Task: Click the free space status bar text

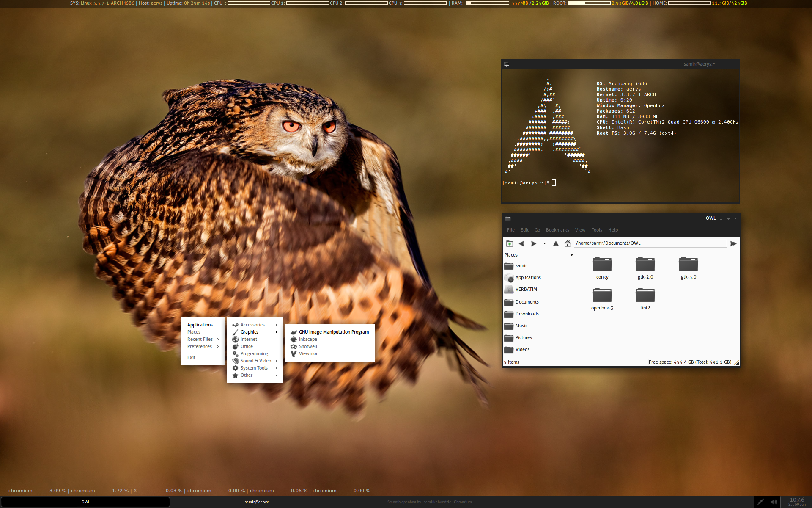Action: pyautogui.click(x=690, y=362)
